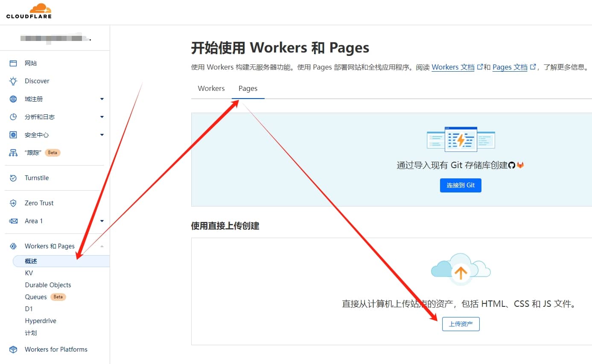Image resolution: width=592 pixels, height=364 pixels.
Task: Click the 连接到 Git button
Action: (461, 185)
